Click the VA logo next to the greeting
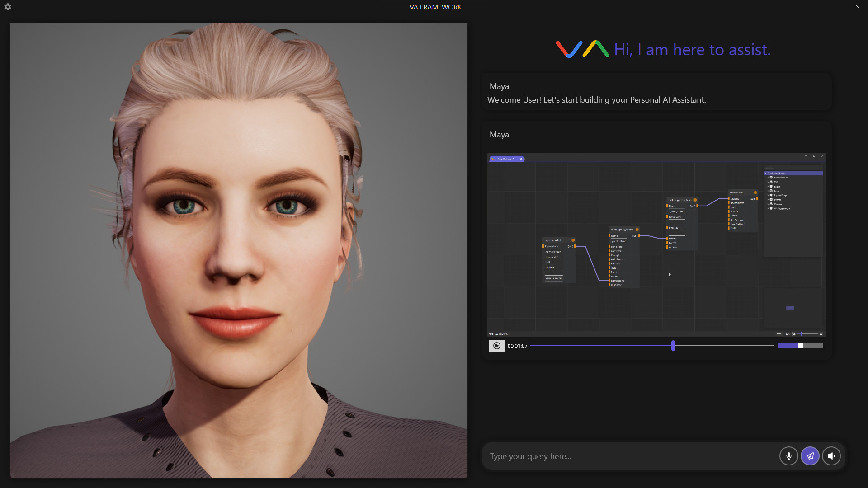This screenshot has width=868, height=488. [x=582, y=49]
